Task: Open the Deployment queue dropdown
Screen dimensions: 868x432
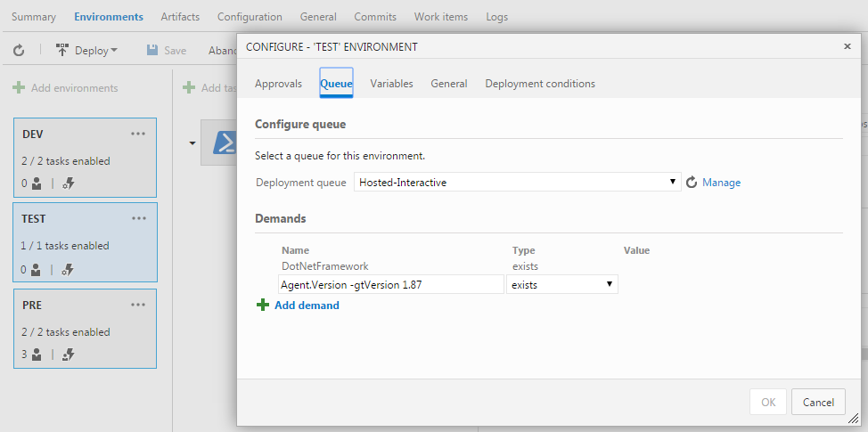Action: coord(518,183)
